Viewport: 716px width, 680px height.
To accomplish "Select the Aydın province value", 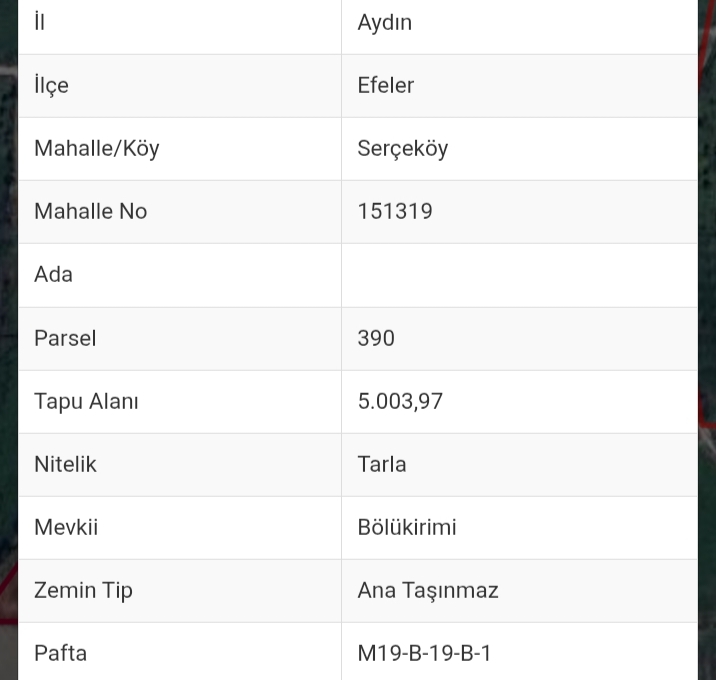I will coord(384,22).
